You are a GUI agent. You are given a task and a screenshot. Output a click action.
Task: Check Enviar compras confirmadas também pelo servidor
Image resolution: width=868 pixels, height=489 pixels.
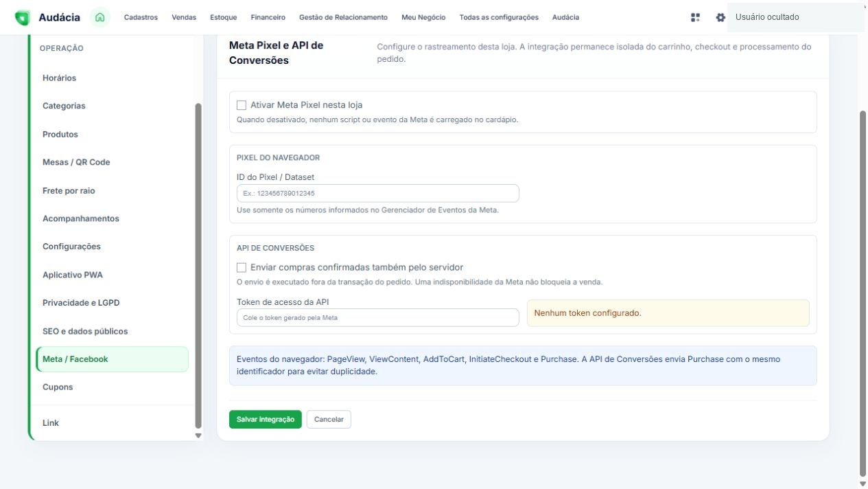(x=242, y=267)
